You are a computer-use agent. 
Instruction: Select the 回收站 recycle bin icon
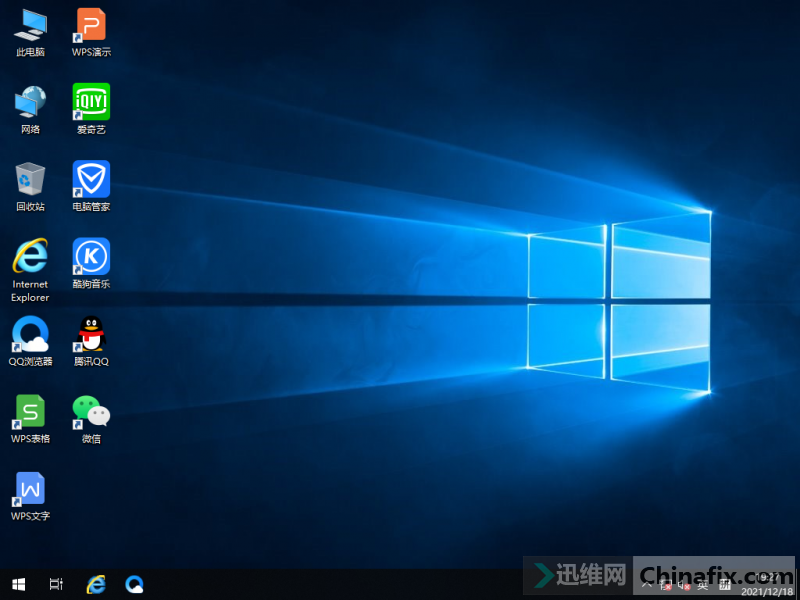(31, 187)
